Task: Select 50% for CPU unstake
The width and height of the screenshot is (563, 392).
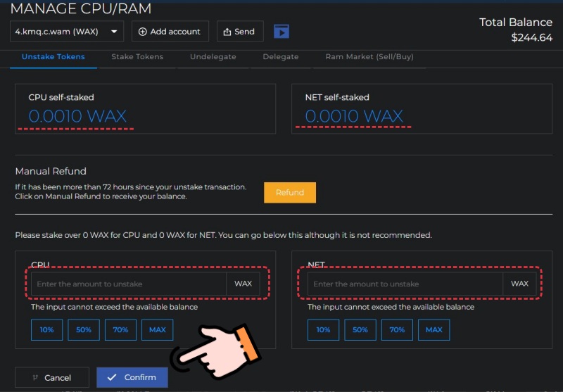Action: point(84,329)
